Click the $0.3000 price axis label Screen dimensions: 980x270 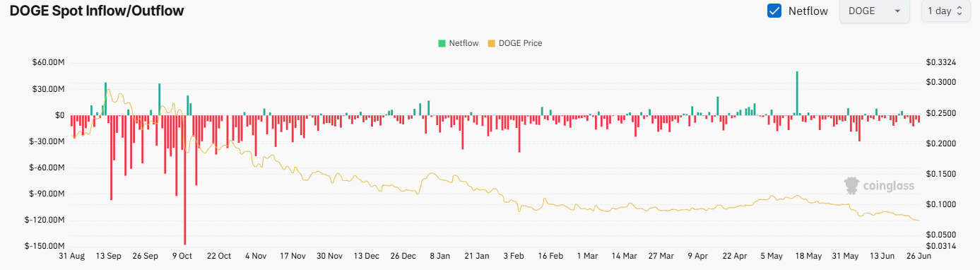click(x=940, y=83)
